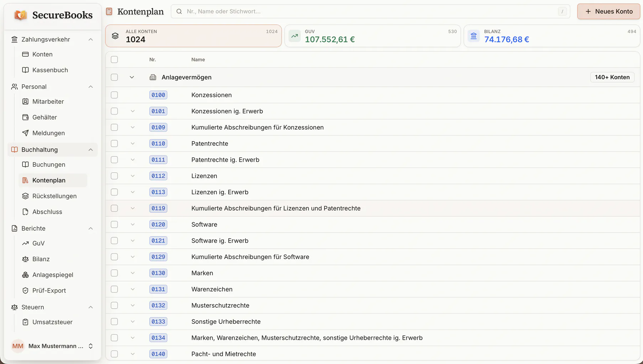This screenshot has height=364, width=643.
Task: Click the Meldungen paper plane icon
Action: [x=25, y=133]
